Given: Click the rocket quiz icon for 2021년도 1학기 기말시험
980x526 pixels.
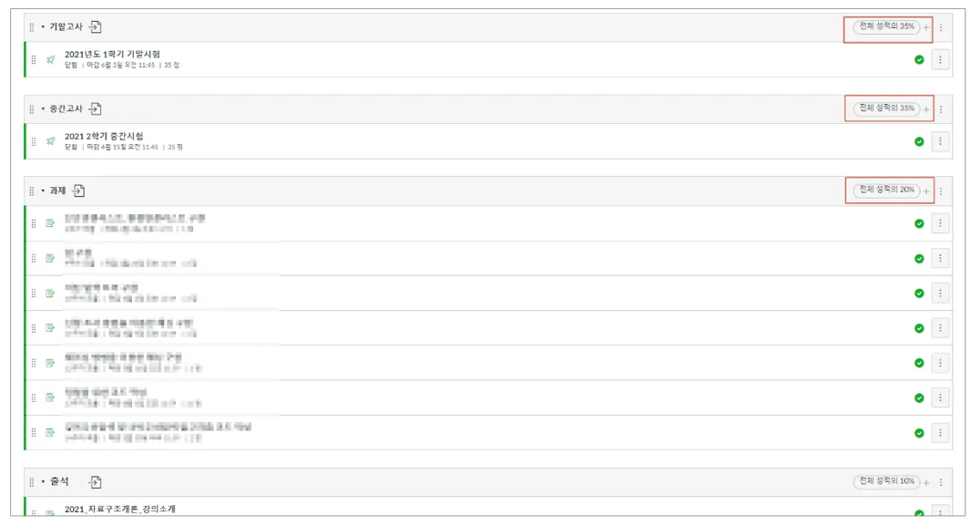Looking at the screenshot, I should click(x=51, y=60).
